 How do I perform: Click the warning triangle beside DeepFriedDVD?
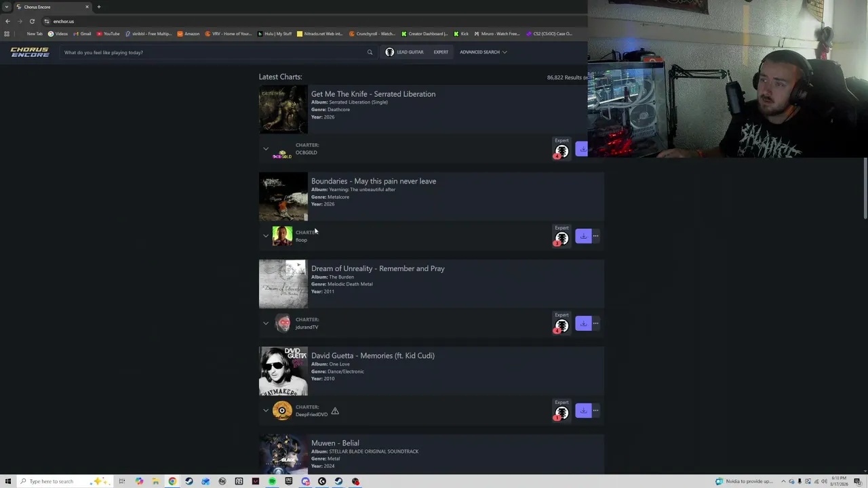click(x=335, y=411)
